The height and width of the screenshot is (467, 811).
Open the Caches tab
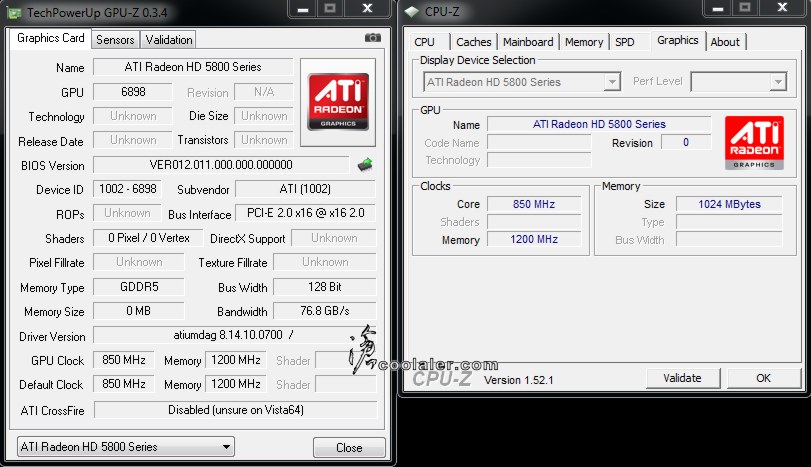473,42
